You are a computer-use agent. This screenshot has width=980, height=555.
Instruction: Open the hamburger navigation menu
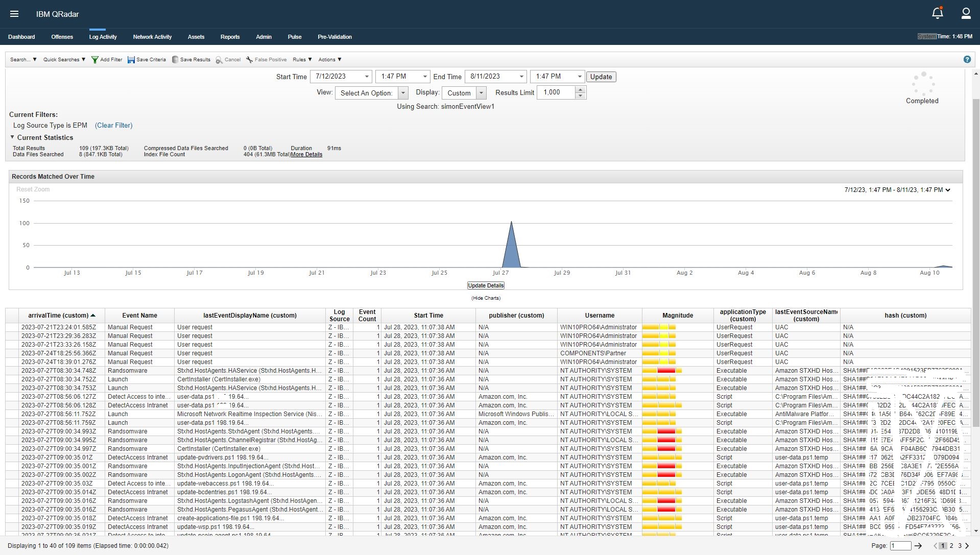point(14,14)
